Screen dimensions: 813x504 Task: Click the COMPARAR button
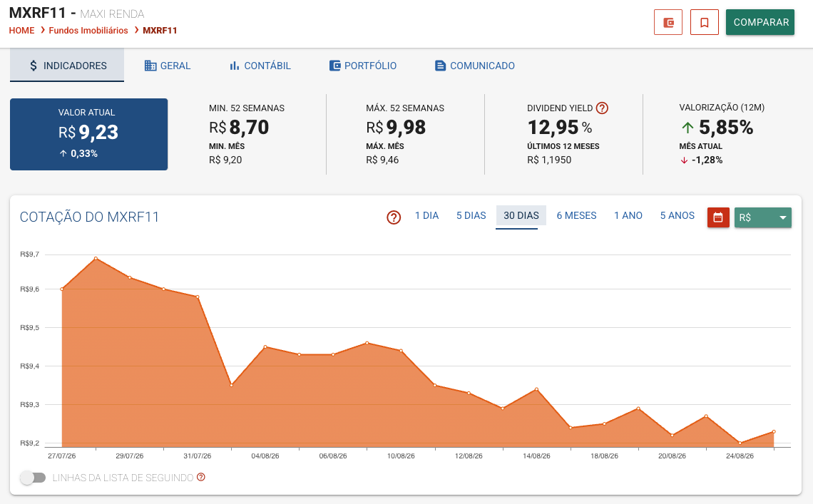click(760, 22)
